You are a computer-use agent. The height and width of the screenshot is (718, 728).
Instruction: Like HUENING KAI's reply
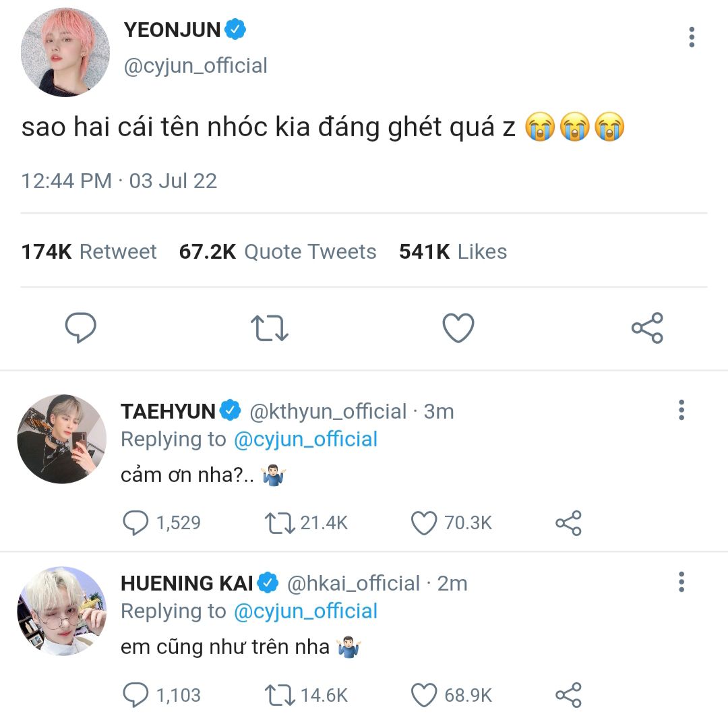tap(425, 695)
